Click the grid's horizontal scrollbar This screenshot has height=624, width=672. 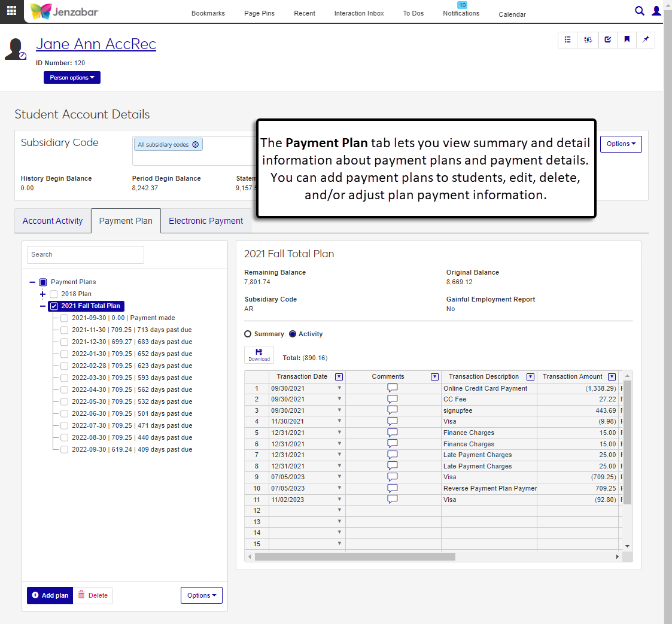[x=355, y=556]
